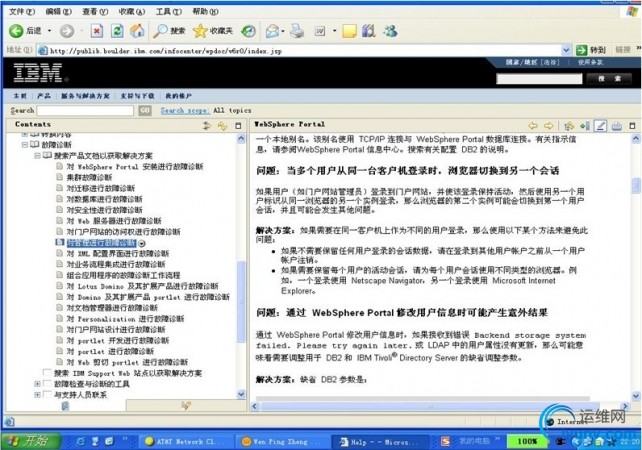Collapse the 故障诊断 tree node
642x450 pixels.
(25, 145)
